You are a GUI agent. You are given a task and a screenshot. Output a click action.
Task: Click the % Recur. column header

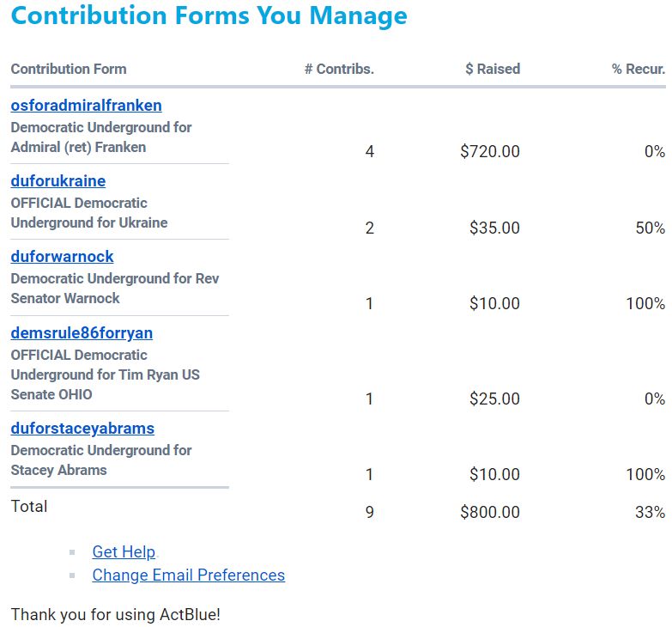click(639, 69)
